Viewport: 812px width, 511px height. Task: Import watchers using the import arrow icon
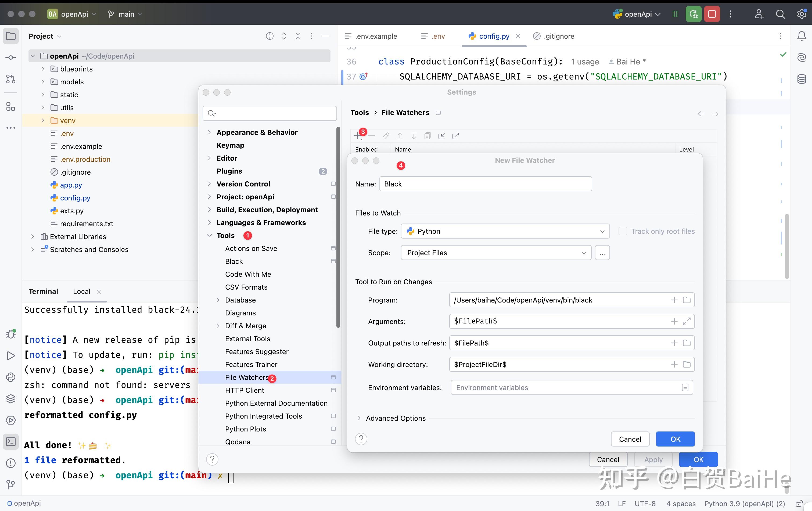[442, 136]
